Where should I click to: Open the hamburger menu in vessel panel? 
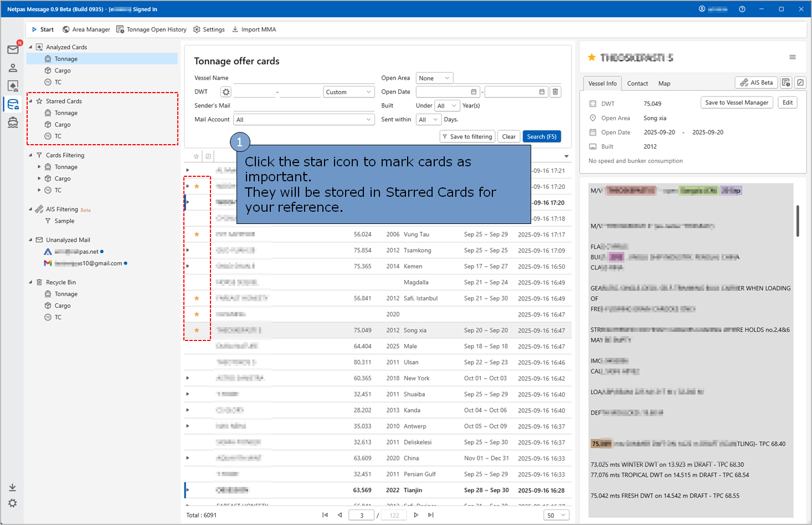tap(793, 57)
